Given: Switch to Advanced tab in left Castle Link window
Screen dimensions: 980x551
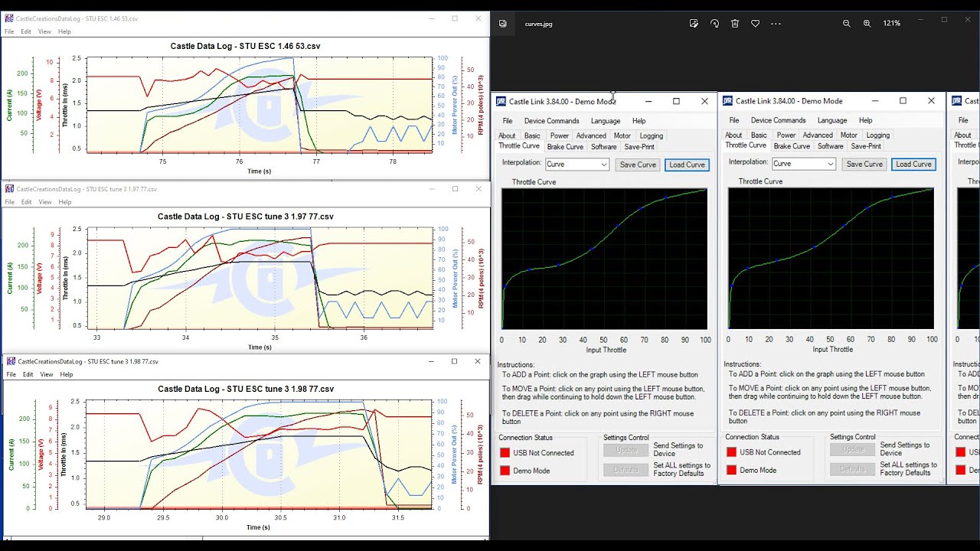Looking at the screenshot, I should pyautogui.click(x=591, y=135).
